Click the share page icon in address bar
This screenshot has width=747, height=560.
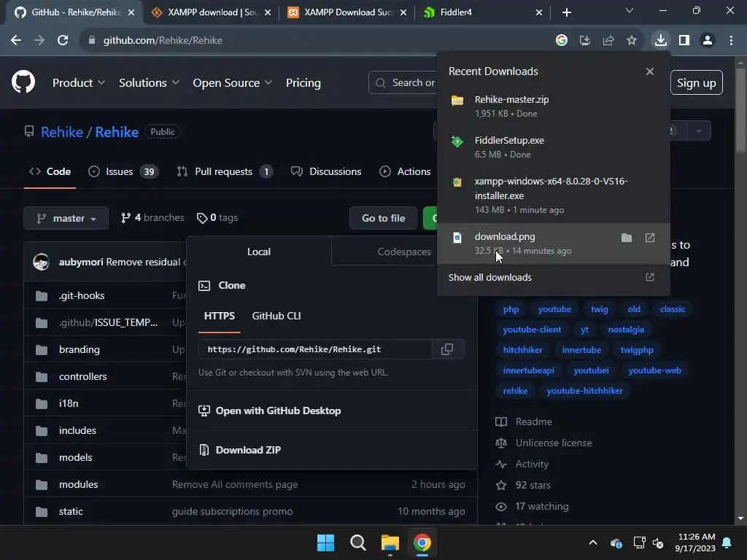[608, 41]
